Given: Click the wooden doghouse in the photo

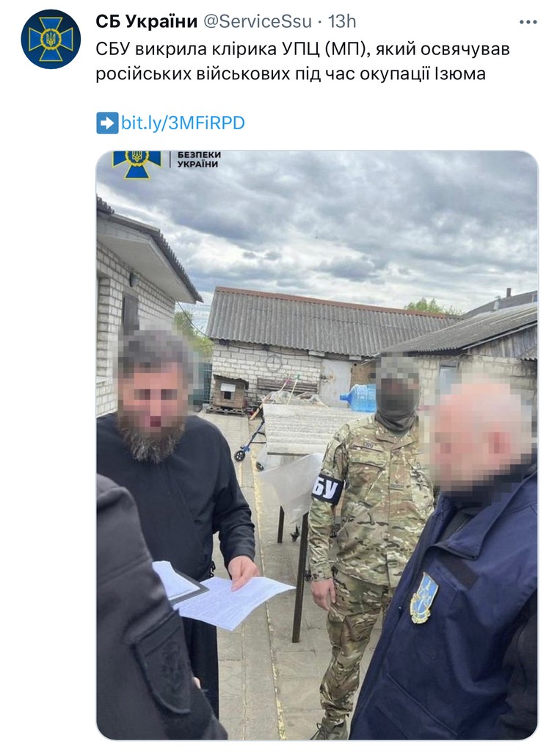Looking at the screenshot, I should pyautogui.click(x=229, y=394).
